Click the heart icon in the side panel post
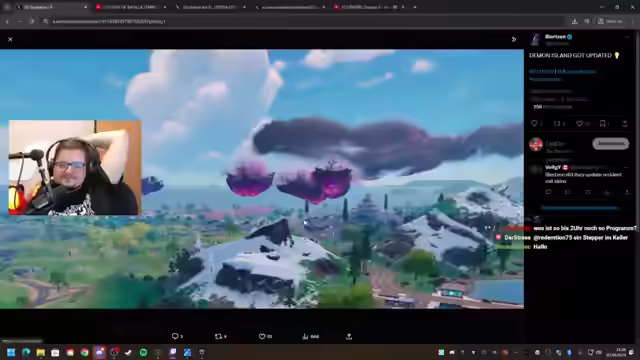Screen dimensions: 640x360 pyautogui.click(x=579, y=124)
